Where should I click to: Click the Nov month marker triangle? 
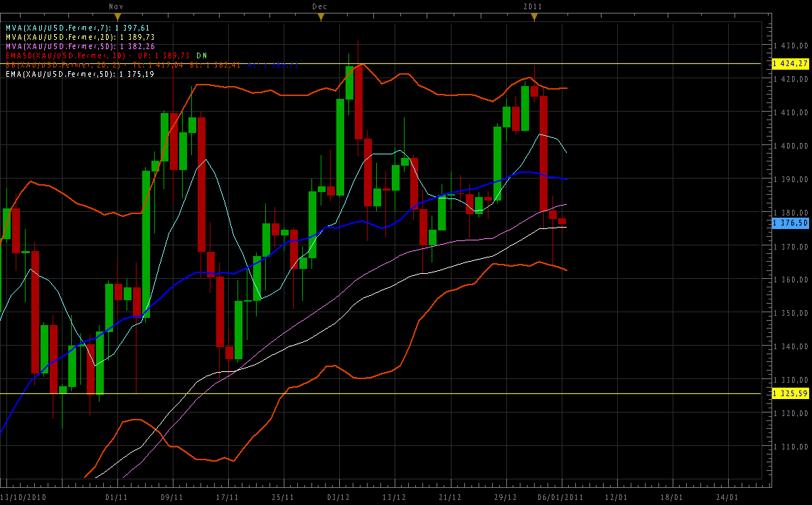coord(118,16)
